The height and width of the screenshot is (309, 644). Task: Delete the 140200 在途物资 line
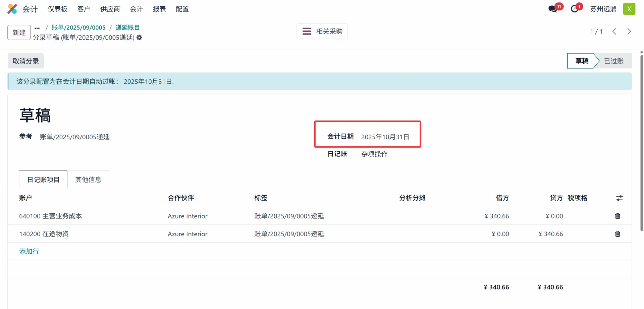pyautogui.click(x=618, y=234)
